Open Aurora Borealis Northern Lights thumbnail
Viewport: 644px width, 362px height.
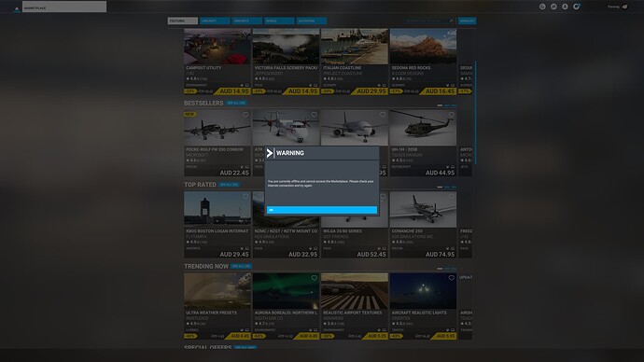[x=286, y=291]
